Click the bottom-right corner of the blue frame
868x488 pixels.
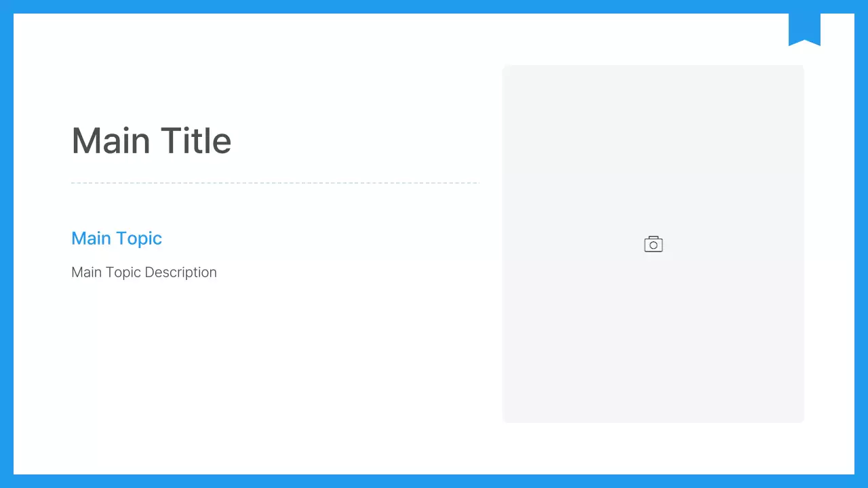tap(861, 481)
